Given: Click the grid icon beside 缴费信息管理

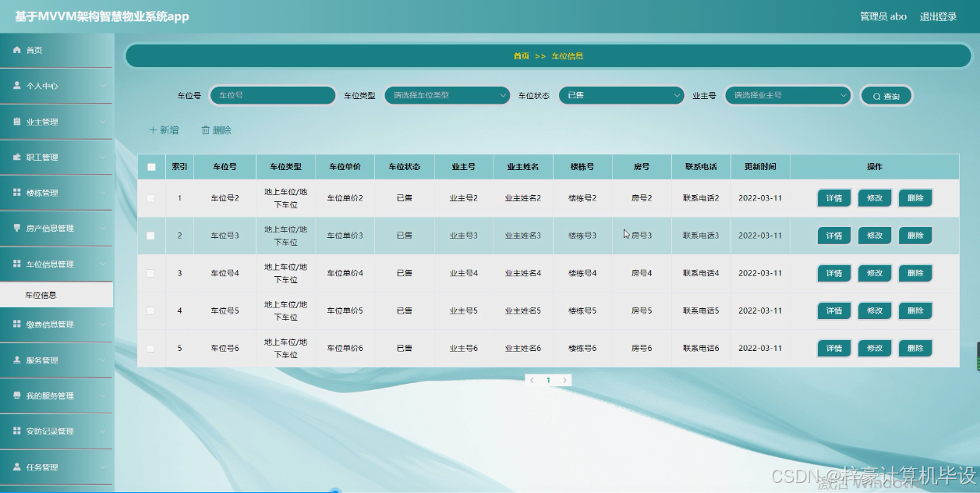Looking at the screenshot, I should (x=16, y=324).
